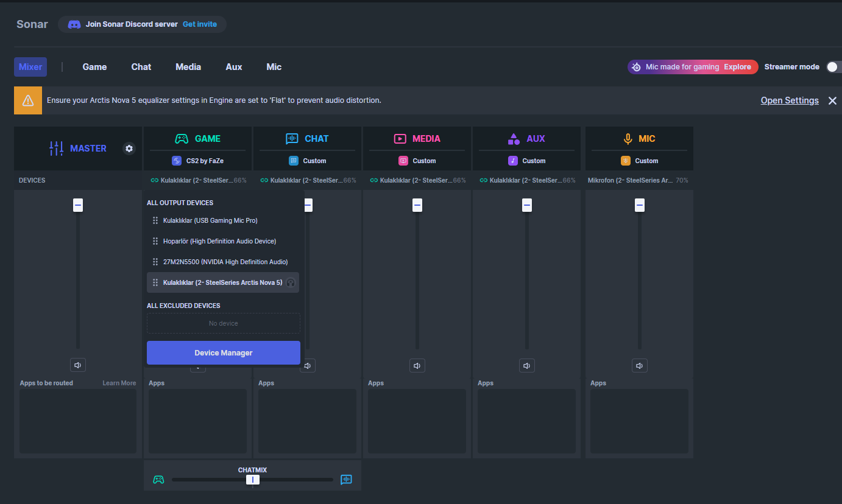This screenshot has width=842, height=504.
Task: Select Kulaklıklar (USB Gaming Mic Pro) output
Action: tap(223, 220)
